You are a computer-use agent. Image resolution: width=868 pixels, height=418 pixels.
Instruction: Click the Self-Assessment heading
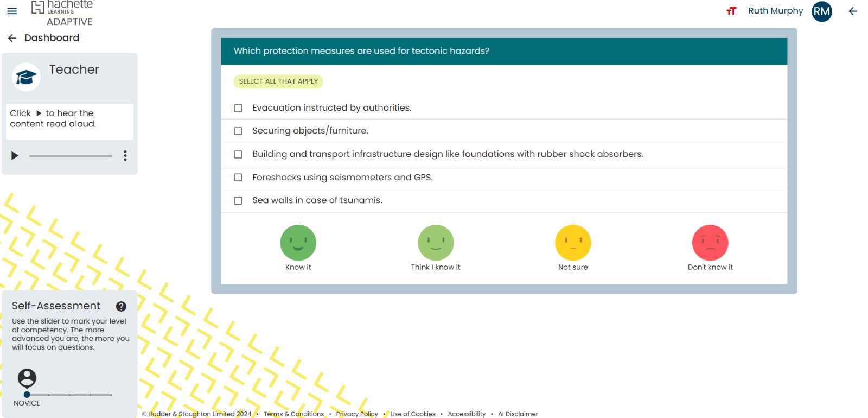pos(56,306)
